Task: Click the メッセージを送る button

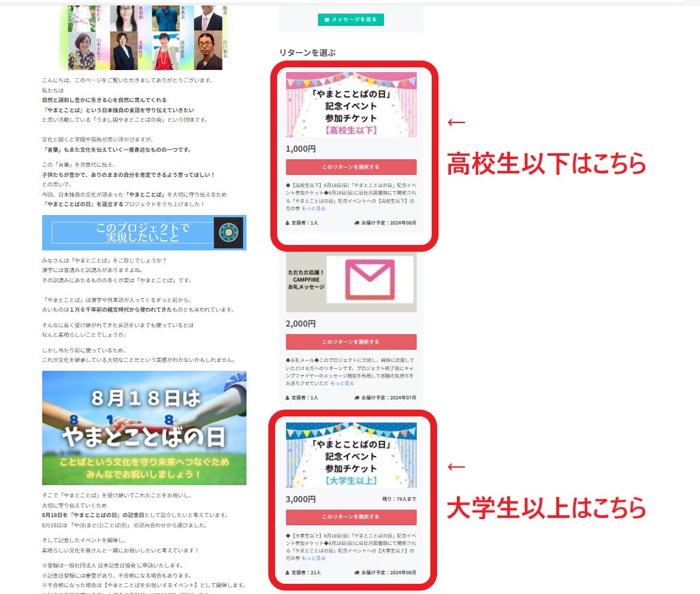Action: [351, 20]
